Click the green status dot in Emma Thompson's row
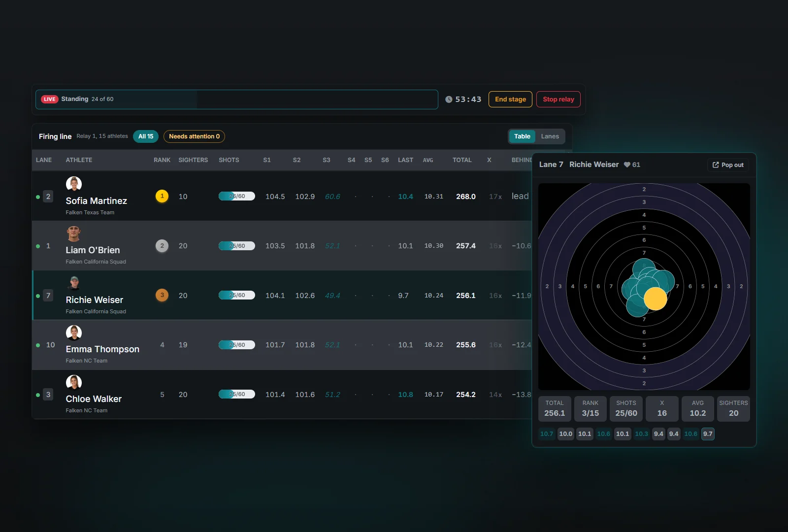The width and height of the screenshot is (788, 532). [x=38, y=345]
